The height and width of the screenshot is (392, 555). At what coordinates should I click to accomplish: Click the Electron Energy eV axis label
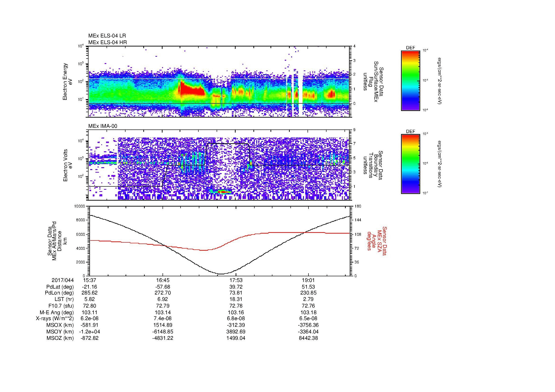68,82
